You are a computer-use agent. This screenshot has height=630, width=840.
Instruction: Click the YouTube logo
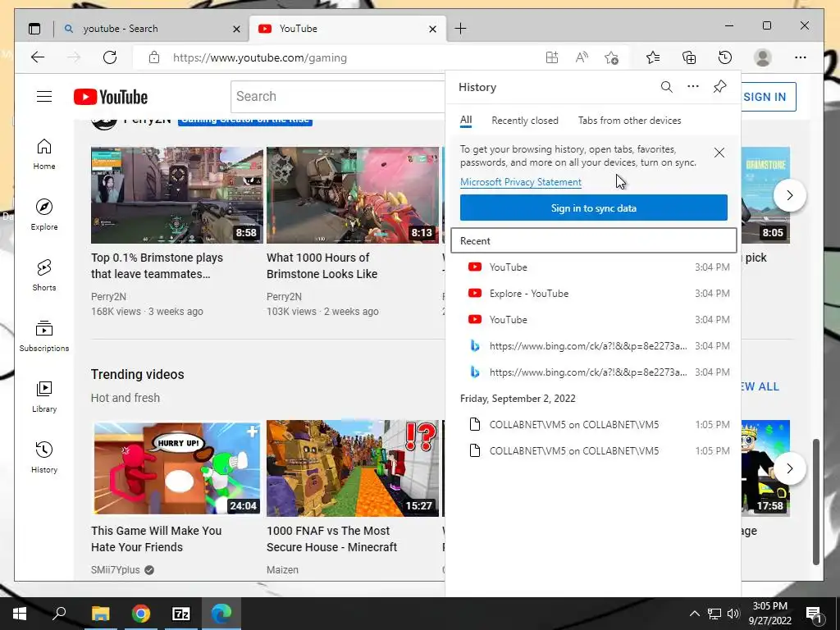(111, 97)
